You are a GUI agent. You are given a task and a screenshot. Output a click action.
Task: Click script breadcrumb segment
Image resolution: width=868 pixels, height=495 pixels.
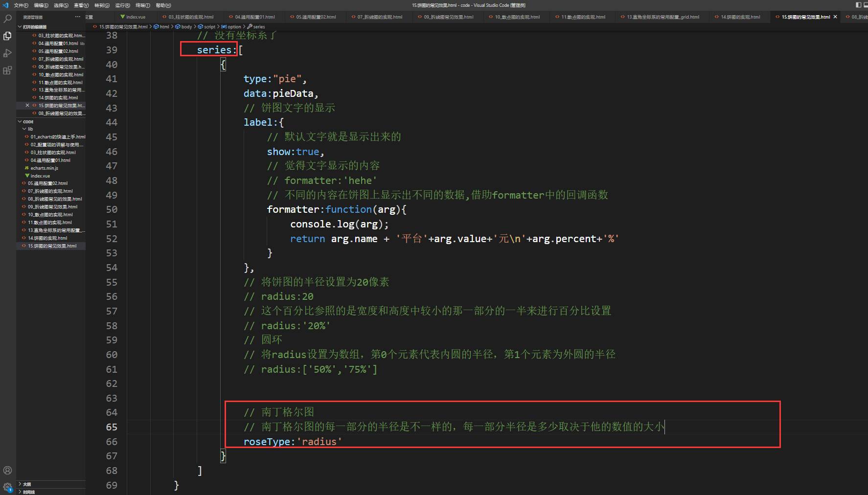point(207,27)
